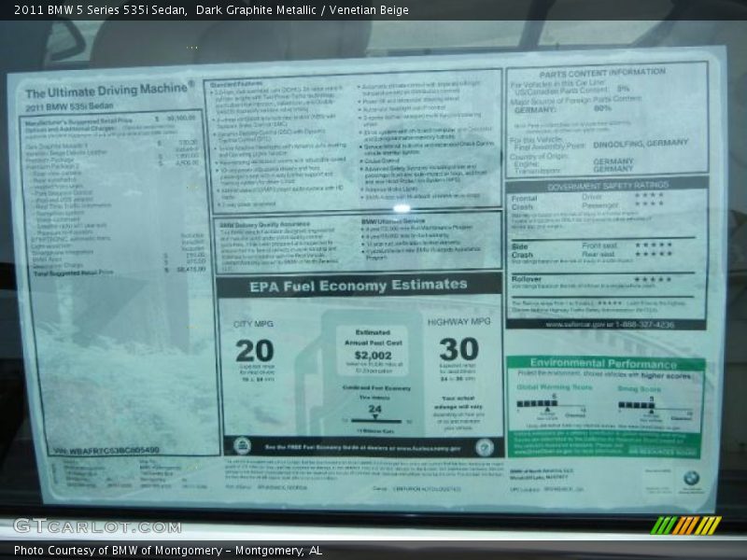Click the 'GOVERNMENT SAFETY RATINGS' header bar
Viewport: 747px width, 560px height.
pyautogui.click(x=607, y=185)
